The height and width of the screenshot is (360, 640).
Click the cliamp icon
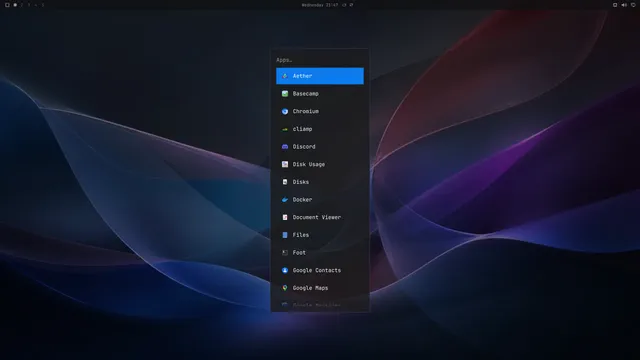click(285, 129)
